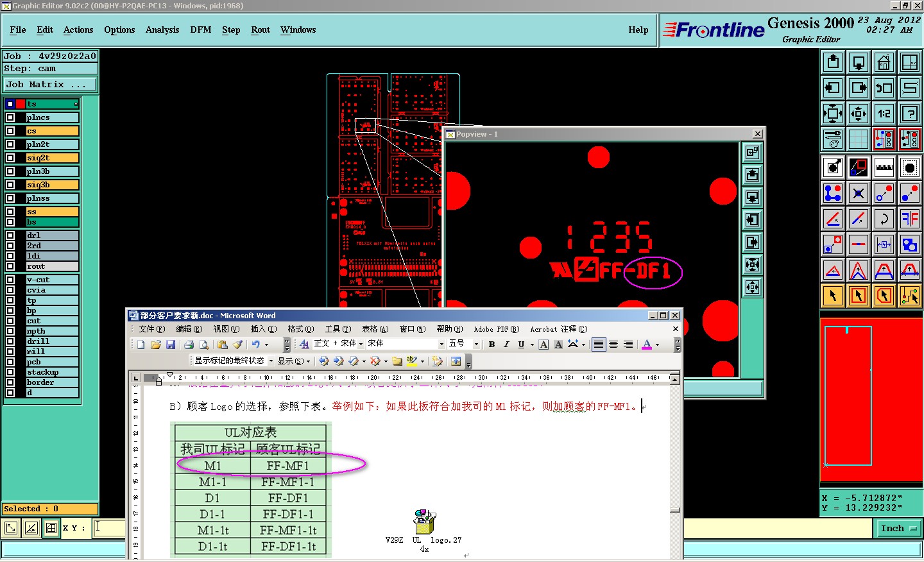Click the Save icon in Word toolbar
Image resolution: width=924 pixels, height=562 pixels.
[171, 345]
